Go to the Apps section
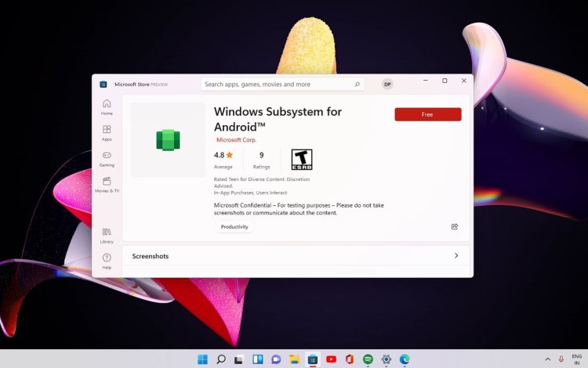Image resolution: width=588 pixels, height=368 pixels. (107, 133)
